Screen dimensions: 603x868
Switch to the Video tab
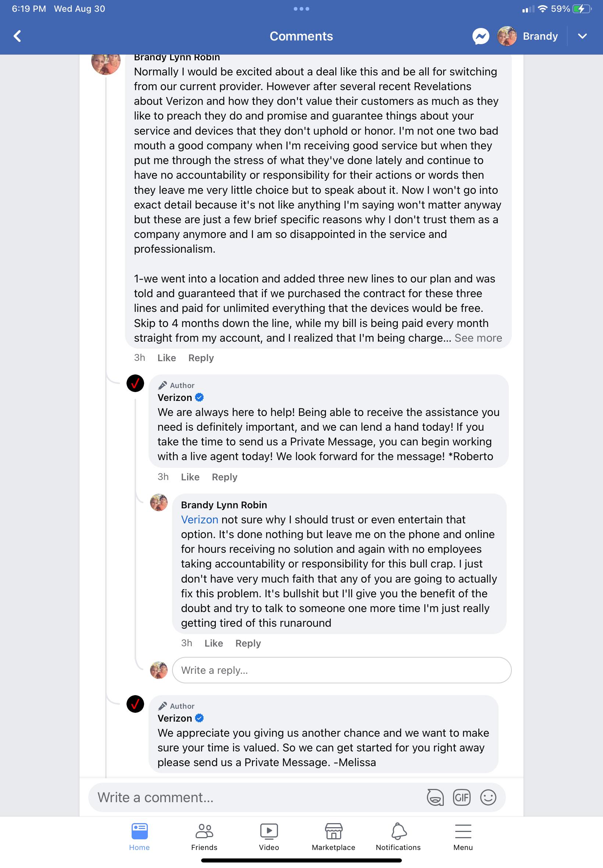click(x=269, y=836)
